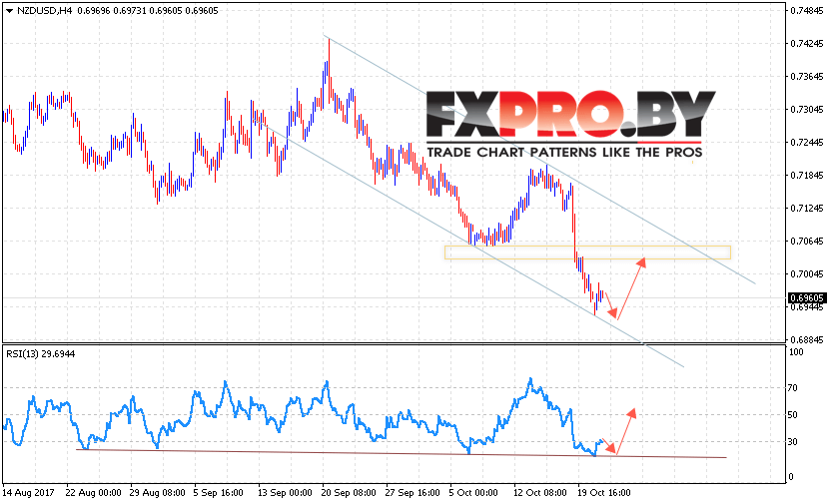Click the 5 Sep 16:00 time label
The image size is (828, 504).
(218, 493)
